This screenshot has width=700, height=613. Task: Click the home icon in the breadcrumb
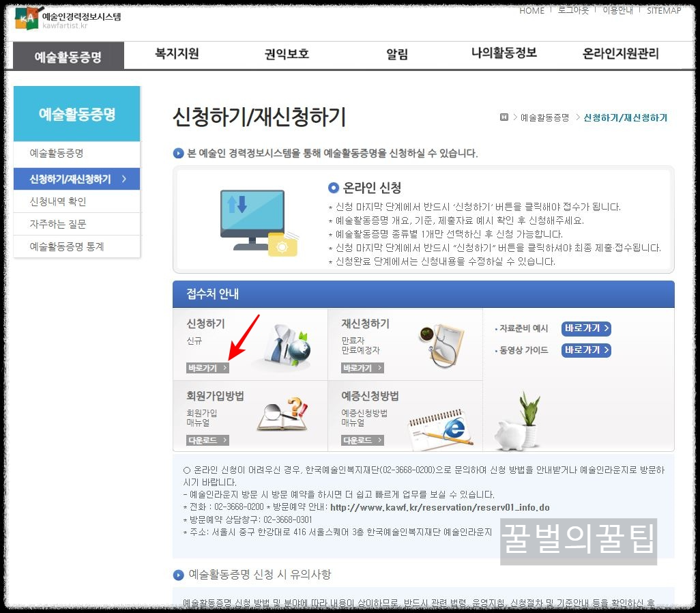[504, 117]
